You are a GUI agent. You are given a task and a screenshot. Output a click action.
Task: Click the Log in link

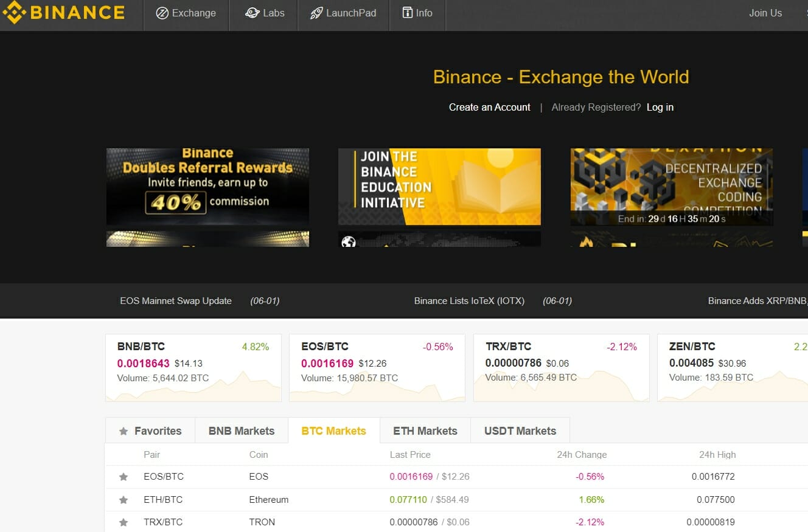tap(660, 107)
